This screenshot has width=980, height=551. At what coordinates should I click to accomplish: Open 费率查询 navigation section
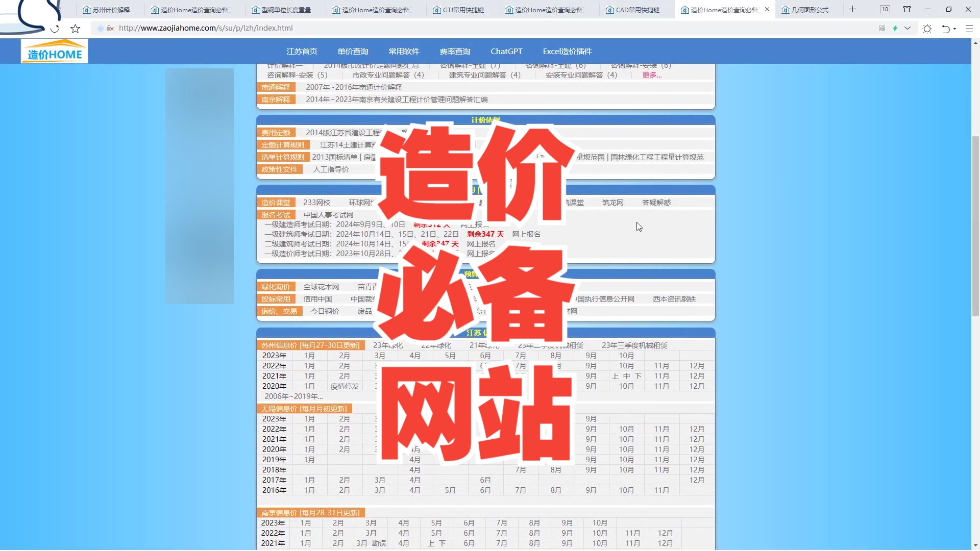point(455,51)
